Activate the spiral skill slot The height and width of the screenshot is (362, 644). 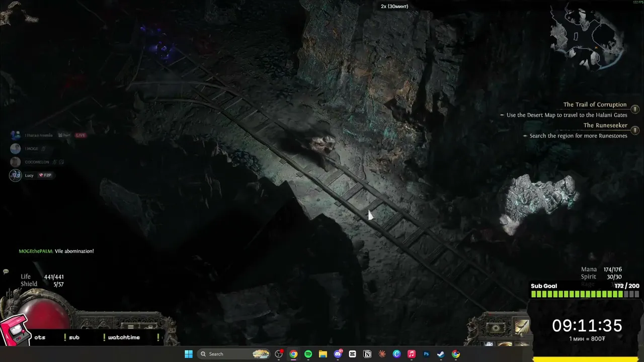(496, 328)
